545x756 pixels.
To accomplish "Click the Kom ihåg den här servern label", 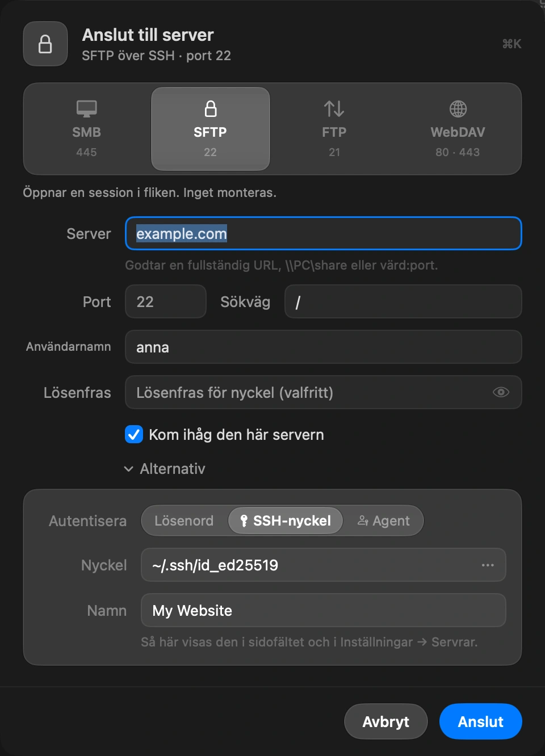I will 236,435.
